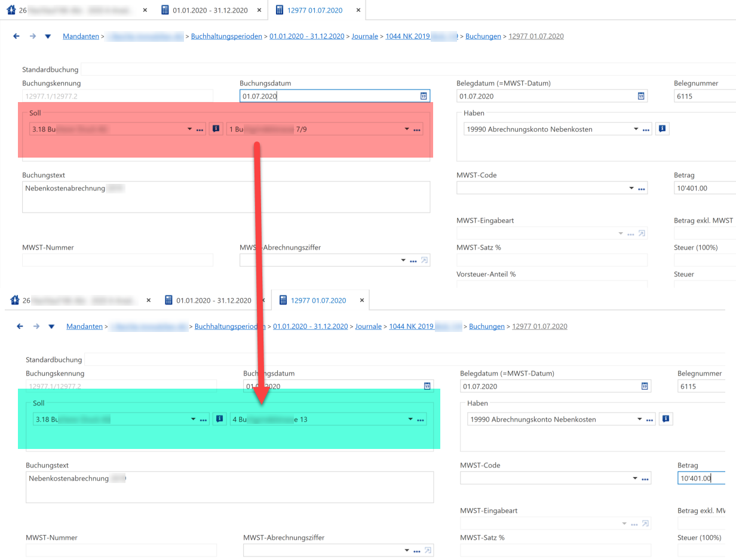This screenshot has height=560, width=736.
Task: Click MWST-Nummer field in lower window
Action: pos(121,550)
